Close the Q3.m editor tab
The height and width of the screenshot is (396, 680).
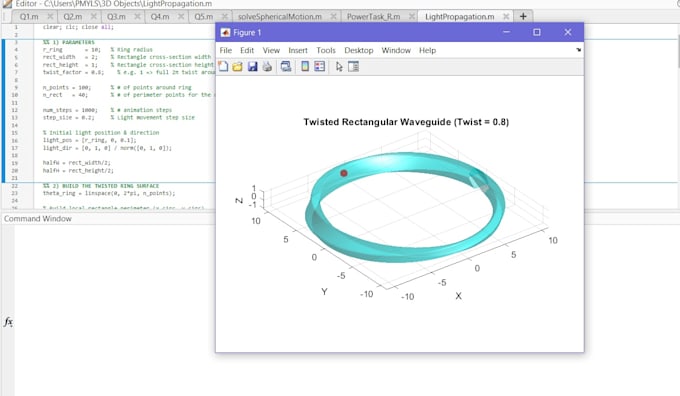pyautogui.click(x=137, y=16)
